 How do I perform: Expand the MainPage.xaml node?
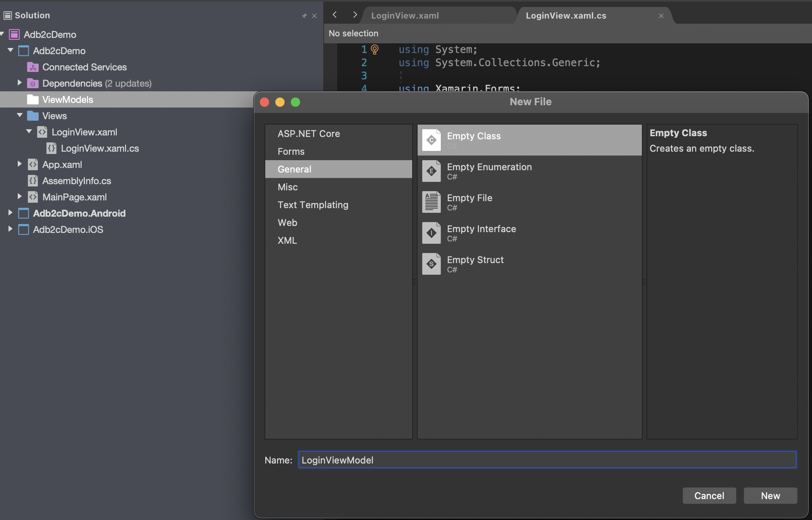pos(20,197)
